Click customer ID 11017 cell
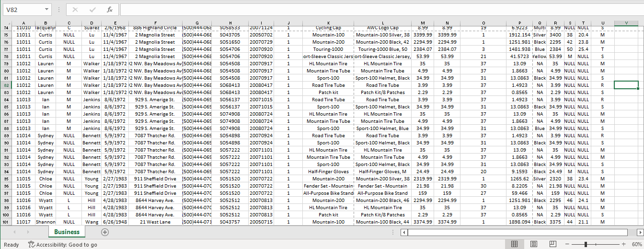 23,222
